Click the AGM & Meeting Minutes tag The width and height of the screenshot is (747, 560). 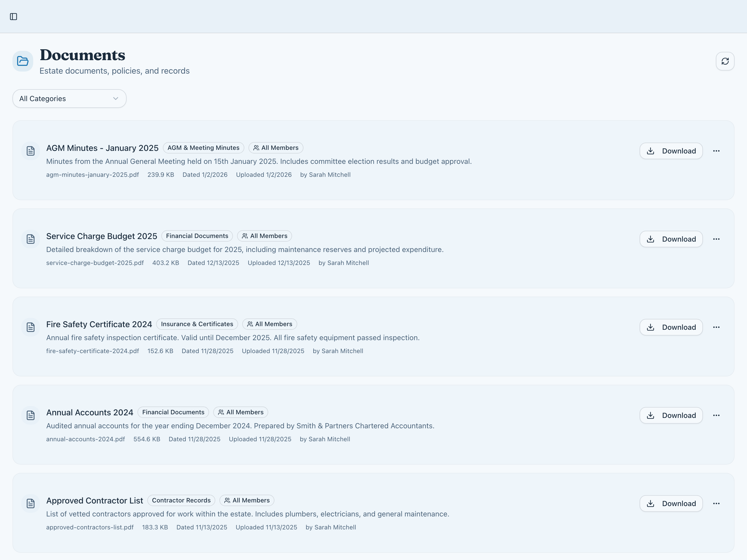click(203, 148)
